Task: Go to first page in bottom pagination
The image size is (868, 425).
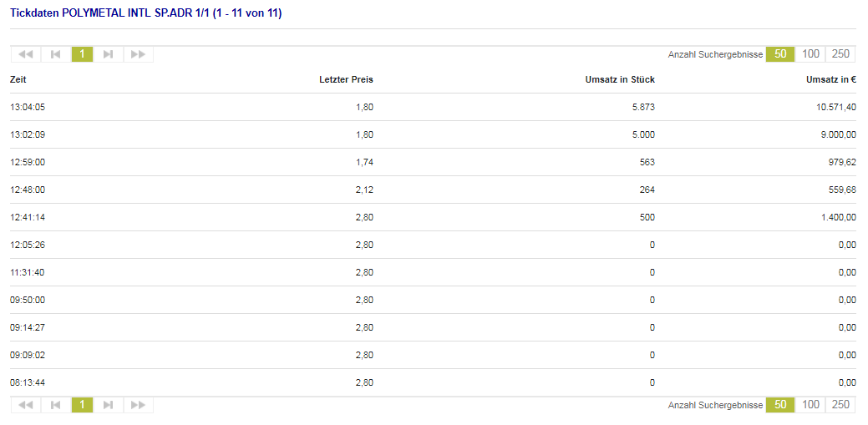Action: pos(26,405)
